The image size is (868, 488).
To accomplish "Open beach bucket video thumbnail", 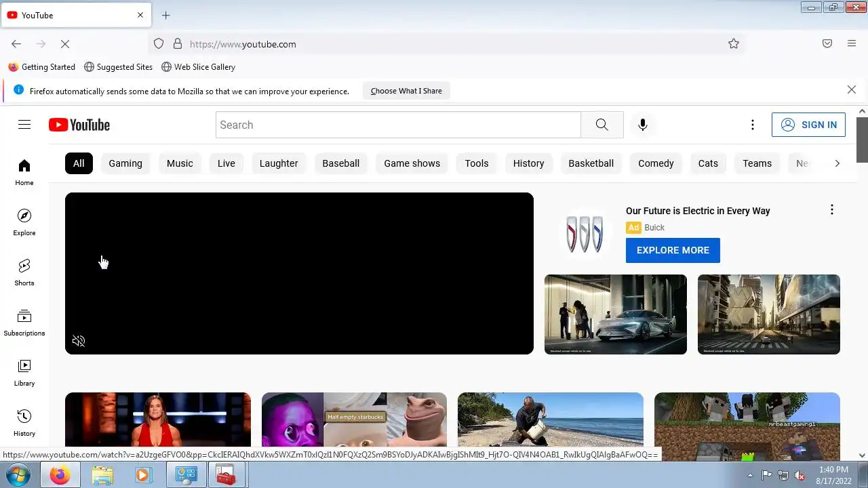I will (x=551, y=420).
